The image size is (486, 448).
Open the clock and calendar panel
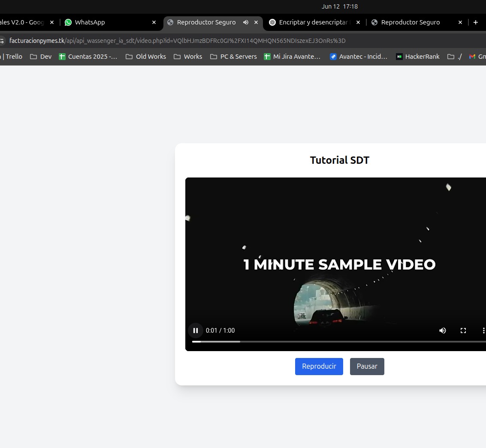[x=339, y=6]
